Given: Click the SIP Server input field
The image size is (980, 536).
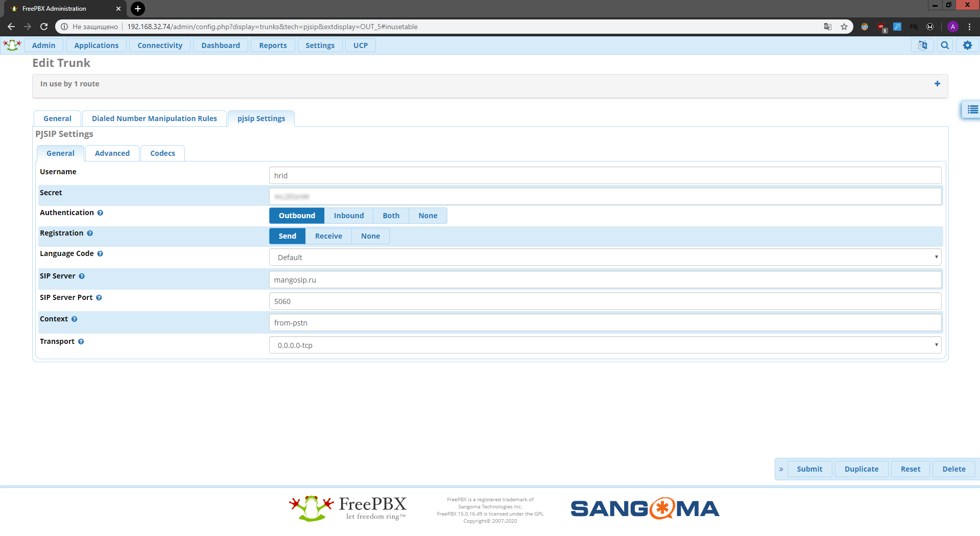Looking at the screenshot, I should [x=605, y=279].
